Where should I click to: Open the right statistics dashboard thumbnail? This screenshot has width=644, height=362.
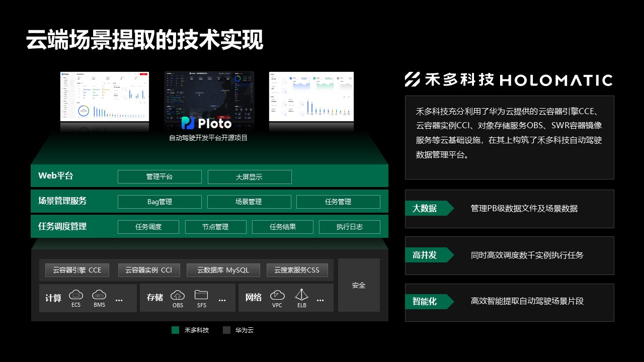pos(311,97)
